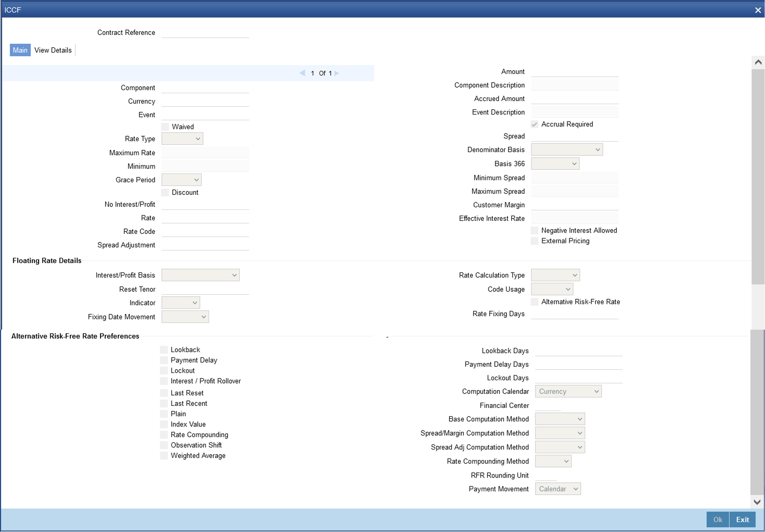
Task: Click the Exit button
Action: pos(742,520)
